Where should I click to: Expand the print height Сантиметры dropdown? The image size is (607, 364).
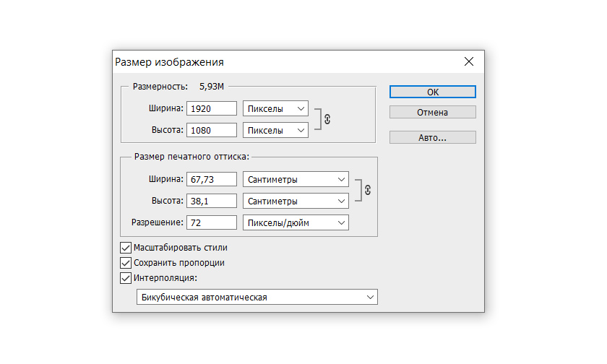[296, 201]
